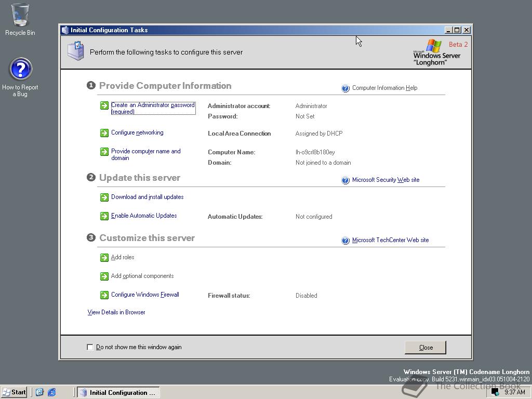532x399 pixels.
Task: Click green arrow beside Create an Administrator password
Action: 104,105
